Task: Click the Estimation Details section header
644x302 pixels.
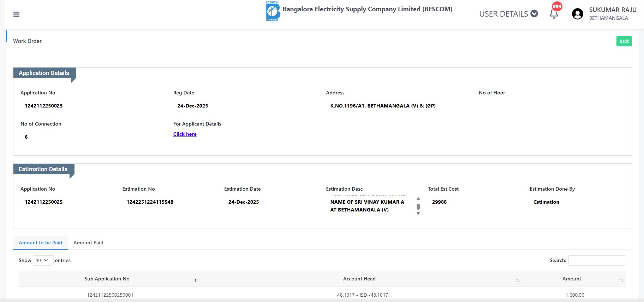Action: coord(43,169)
